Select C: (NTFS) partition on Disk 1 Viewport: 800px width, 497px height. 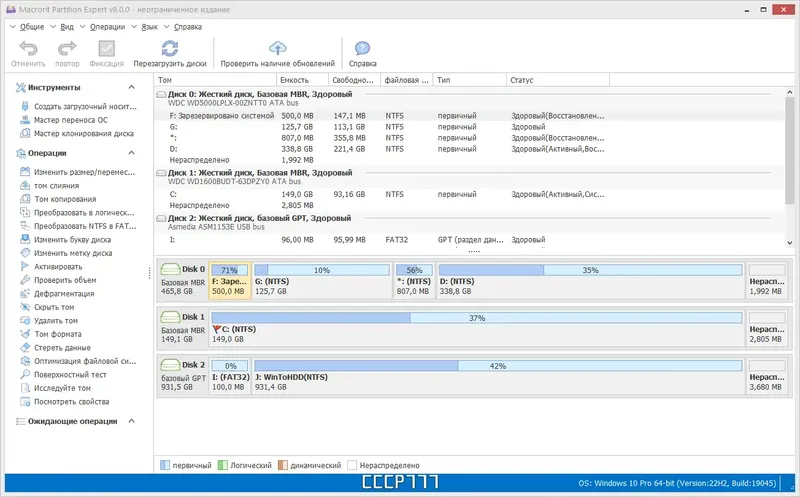tap(477, 328)
